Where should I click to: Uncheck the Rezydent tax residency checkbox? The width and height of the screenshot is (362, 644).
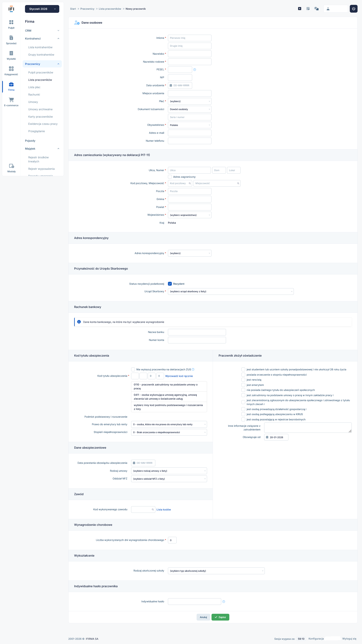click(x=170, y=284)
